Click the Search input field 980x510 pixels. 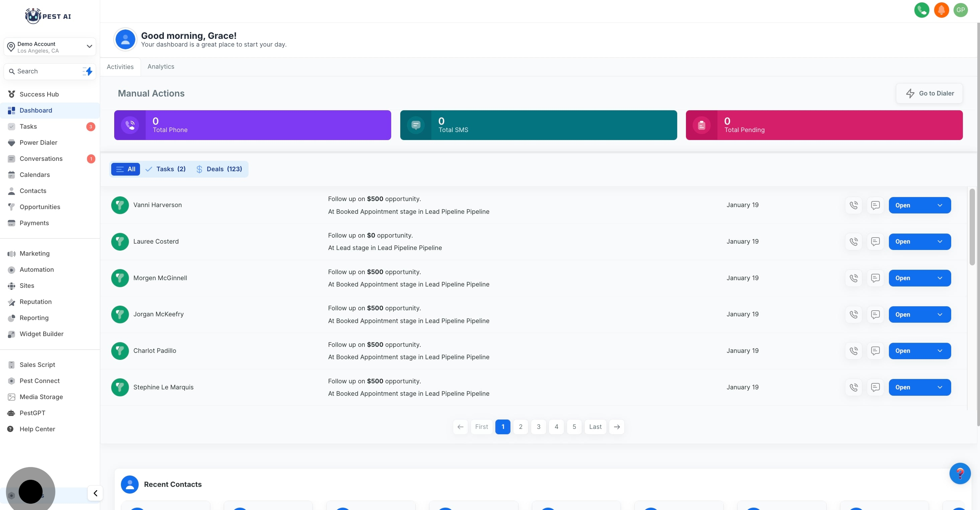[x=46, y=71]
